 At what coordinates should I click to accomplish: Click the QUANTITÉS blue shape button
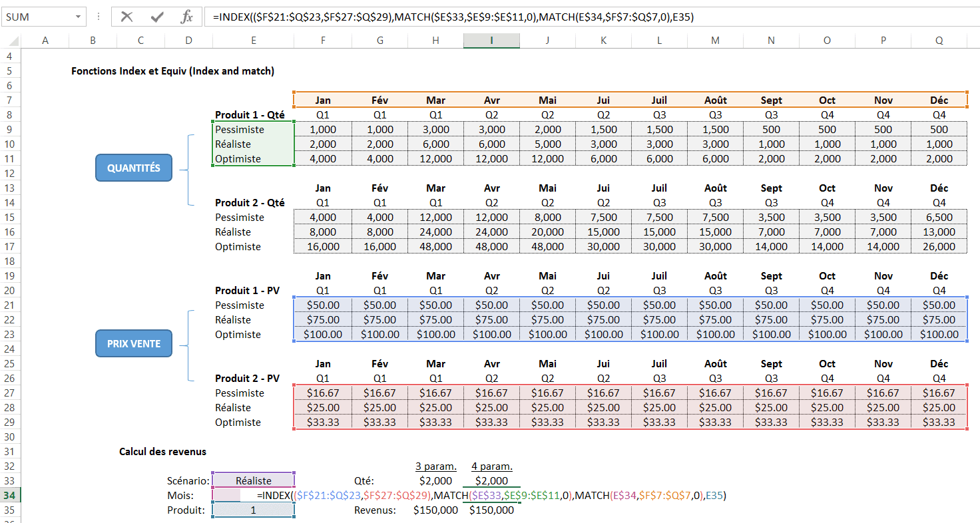tap(134, 168)
